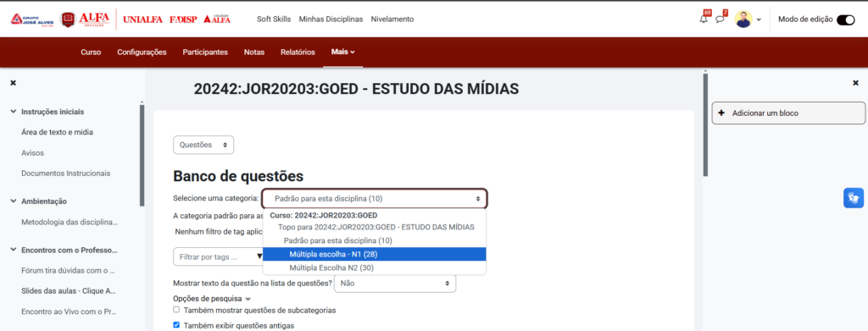Click the Selecione uma categoria combo box
This screenshot has width=868, height=331.
tap(374, 199)
